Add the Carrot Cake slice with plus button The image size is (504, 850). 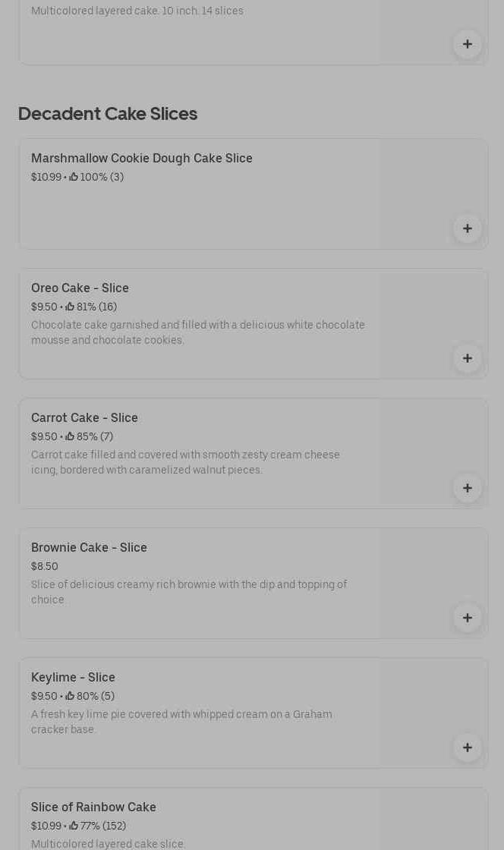(x=467, y=488)
